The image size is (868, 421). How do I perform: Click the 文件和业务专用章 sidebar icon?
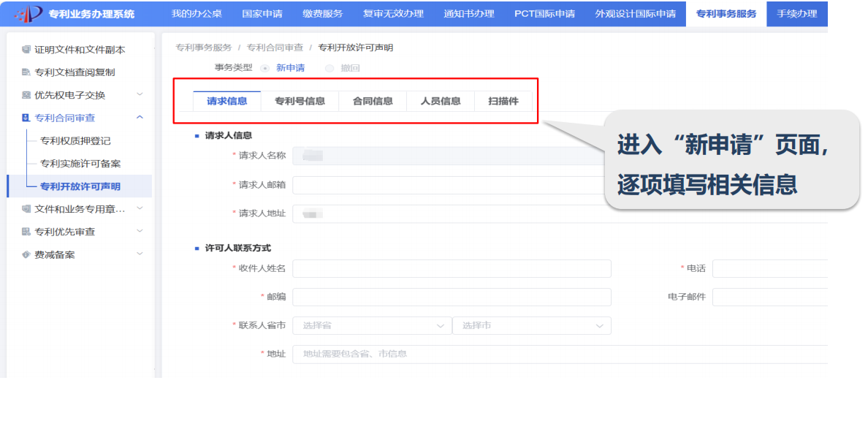coord(26,209)
